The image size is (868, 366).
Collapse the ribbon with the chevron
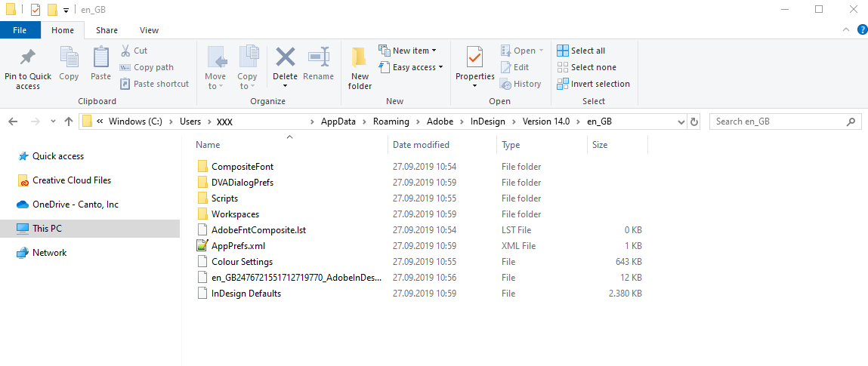coord(845,29)
